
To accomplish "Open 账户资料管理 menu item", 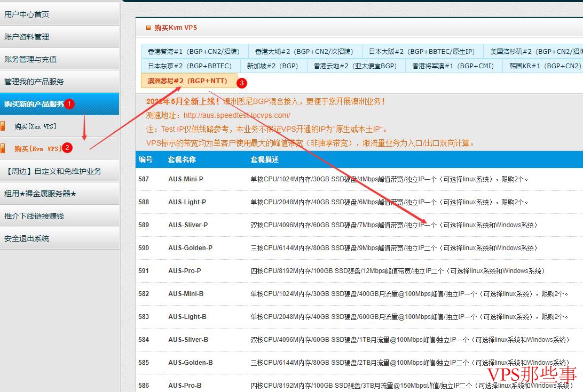I will tap(59, 37).
